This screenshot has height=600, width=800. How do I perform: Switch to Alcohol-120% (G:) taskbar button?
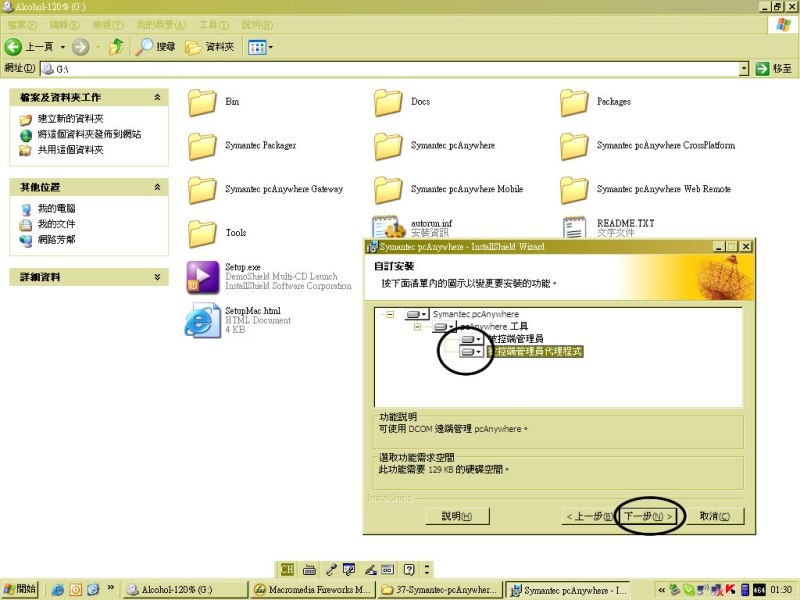(x=186, y=590)
